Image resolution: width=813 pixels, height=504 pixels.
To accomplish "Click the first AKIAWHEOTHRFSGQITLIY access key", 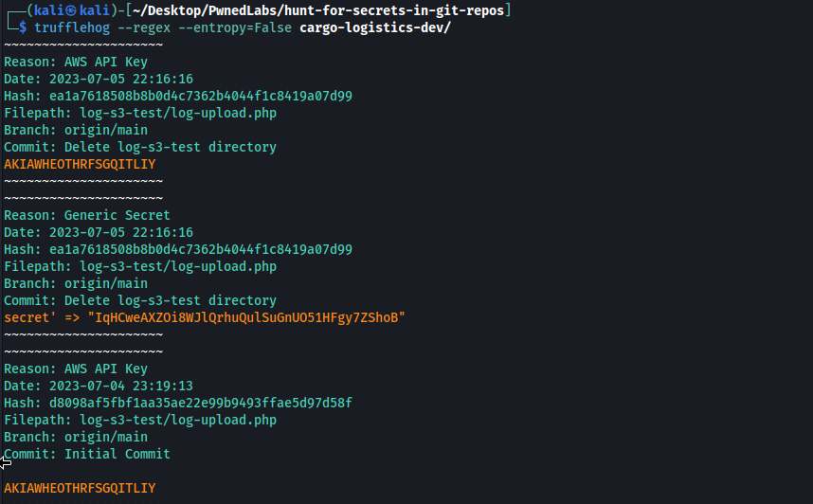I will [80, 165].
